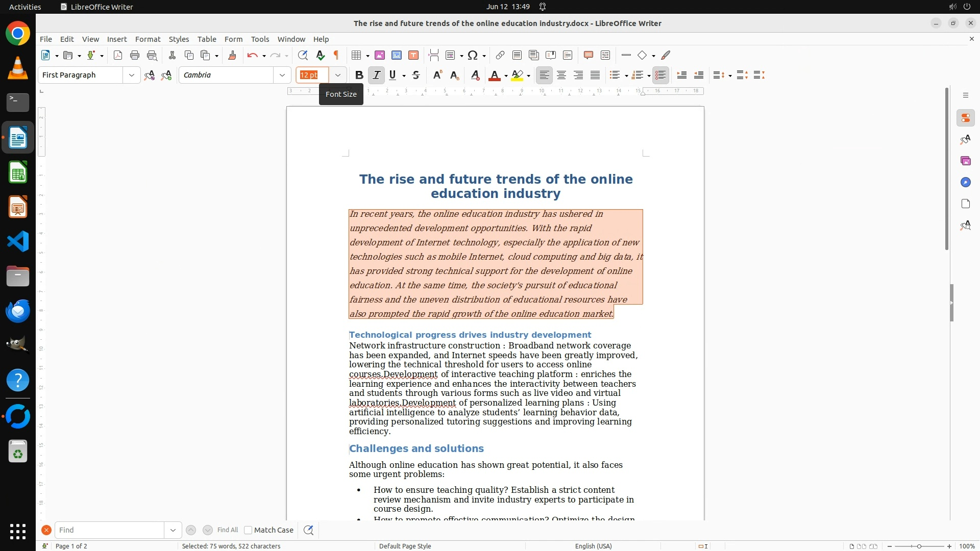This screenshot has width=980, height=551.
Task: Click the Insert Hyperlink icon
Action: [500, 56]
